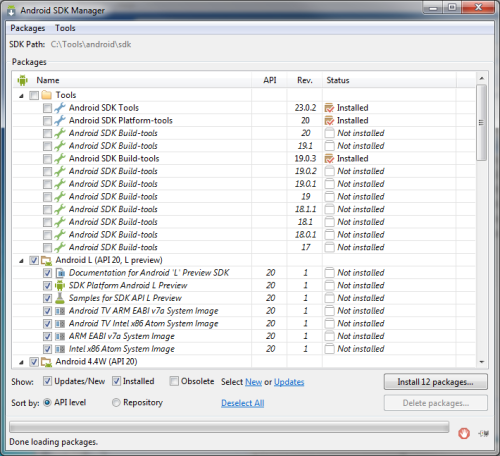The image size is (500, 456).
Task: Click the SDK Platform Android L Preview robot icon
Action: [60, 285]
